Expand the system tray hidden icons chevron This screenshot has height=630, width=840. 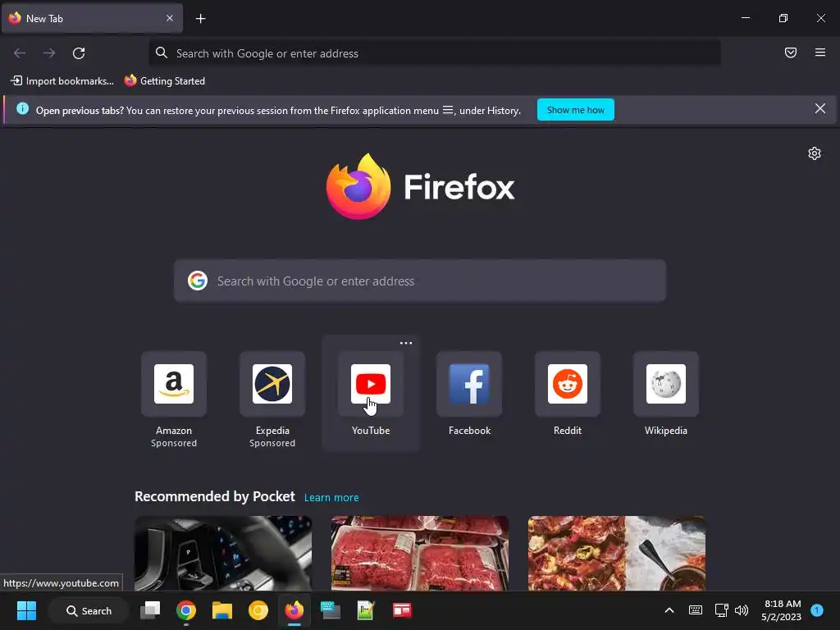tap(669, 610)
